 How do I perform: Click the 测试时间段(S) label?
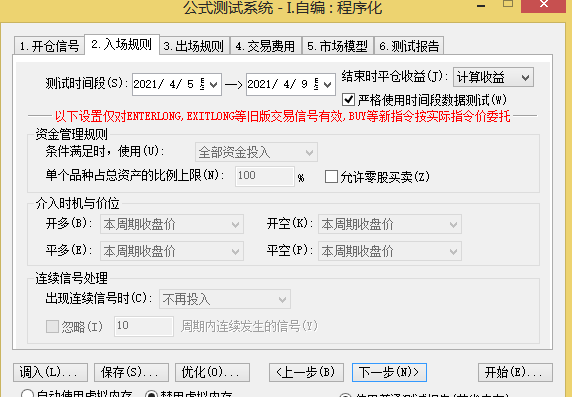pyautogui.click(x=87, y=84)
